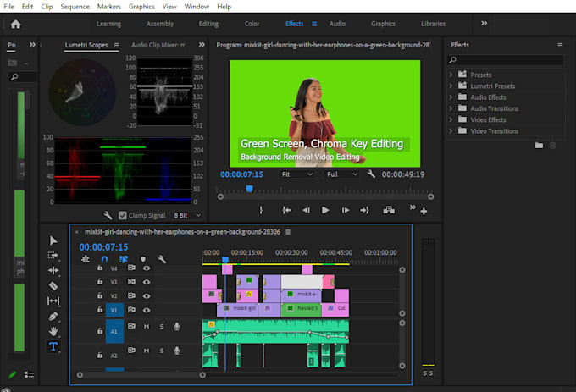Switch to the Editing workspace
This screenshot has width=576, height=392.
click(x=208, y=24)
